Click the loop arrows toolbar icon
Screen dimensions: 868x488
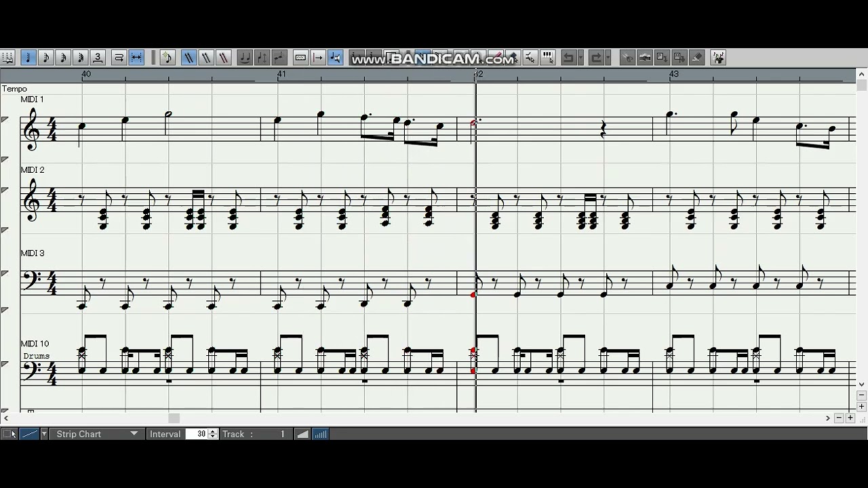point(119,58)
